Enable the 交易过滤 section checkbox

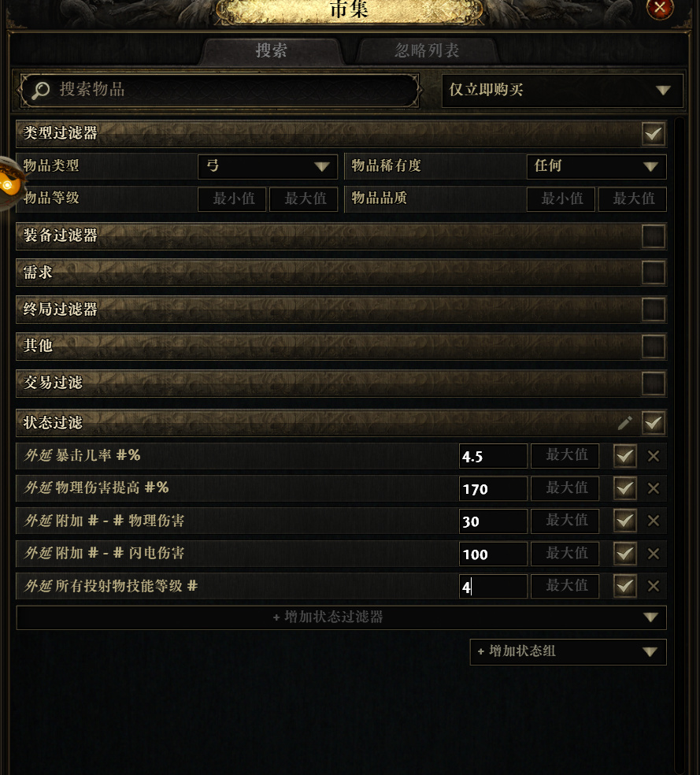click(x=653, y=383)
